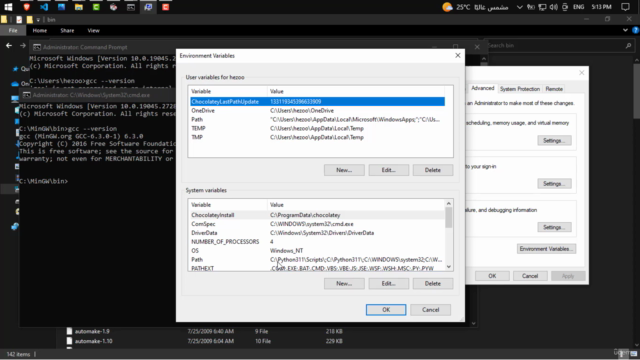Click Environment Variables button in System Properties

(x=547, y=249)
